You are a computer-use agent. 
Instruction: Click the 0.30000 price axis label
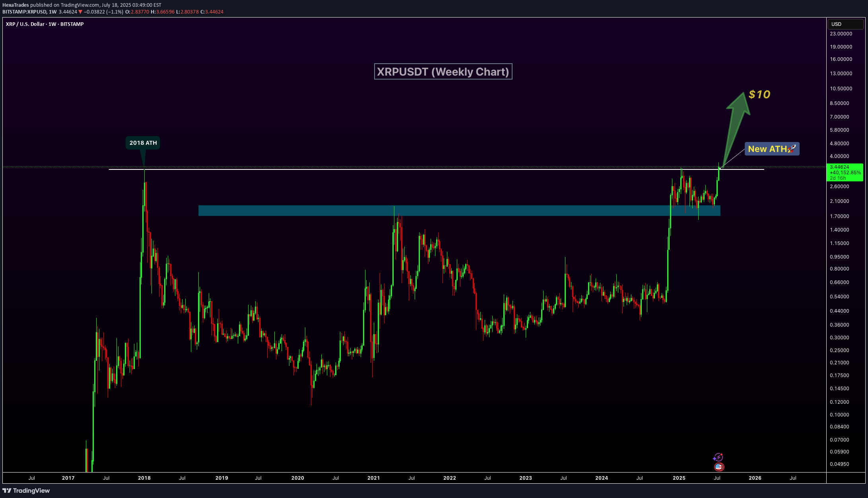click(839, 338)
